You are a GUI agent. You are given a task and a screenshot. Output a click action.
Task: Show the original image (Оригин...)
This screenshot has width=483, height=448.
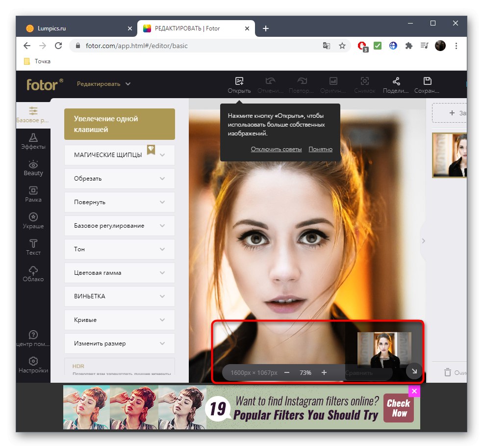pos(333,85)
